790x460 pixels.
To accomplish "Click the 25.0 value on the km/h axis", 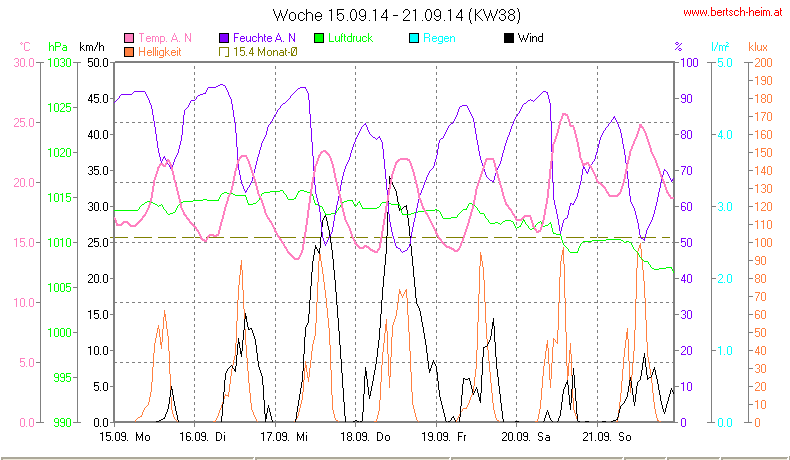I will tap(98, 242).
